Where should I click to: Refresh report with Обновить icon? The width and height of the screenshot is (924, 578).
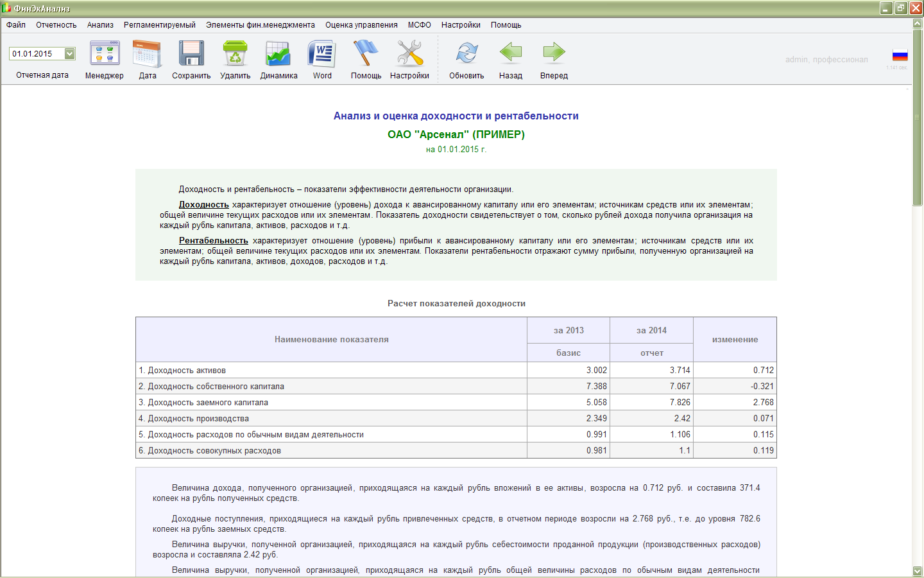(466, 53)
